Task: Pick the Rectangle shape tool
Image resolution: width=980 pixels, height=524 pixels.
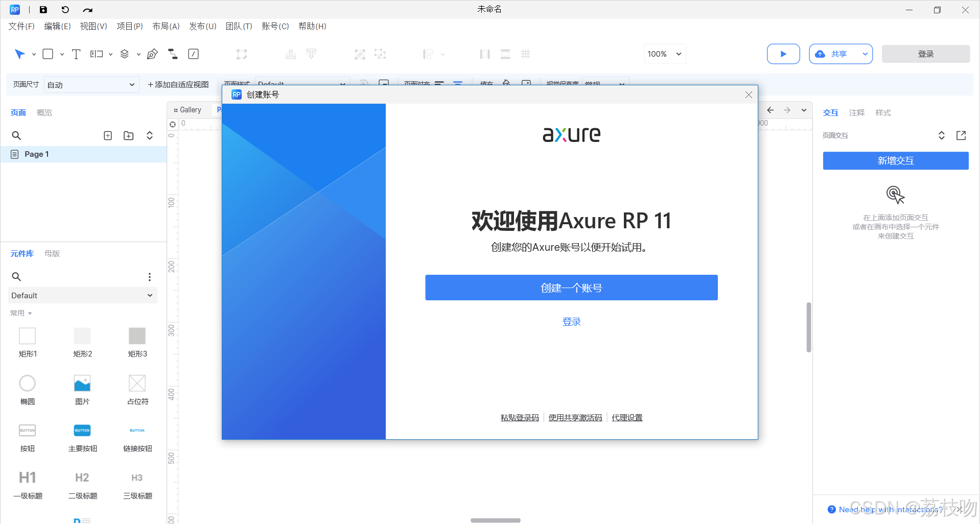Action: (48, 54)
